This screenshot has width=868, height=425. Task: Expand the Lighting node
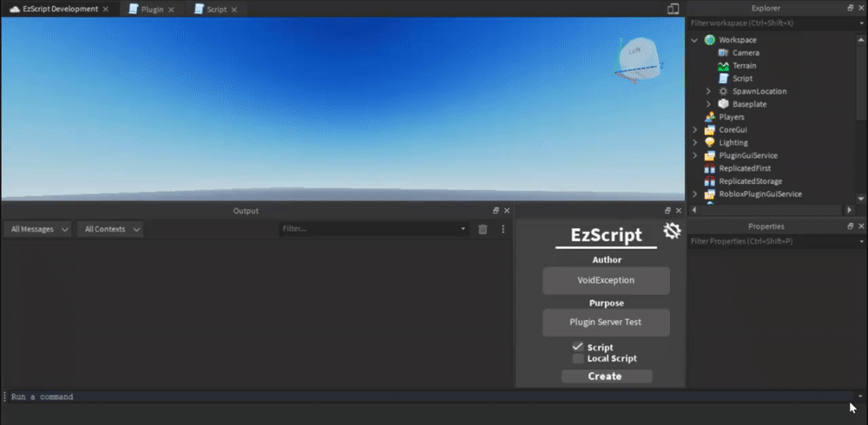click(694, 143)
